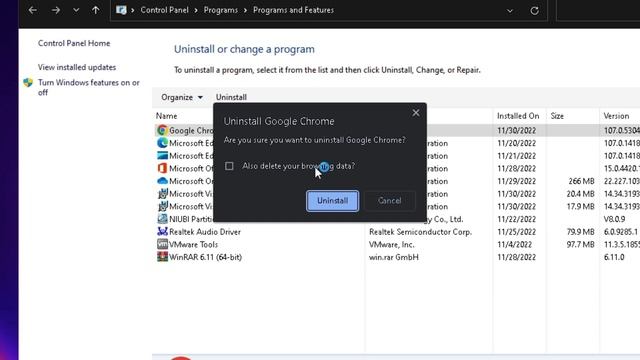Expand the address bar history dropdown
Image resolution: width=640 pixels, height=360 pixels.
point(510,11)
